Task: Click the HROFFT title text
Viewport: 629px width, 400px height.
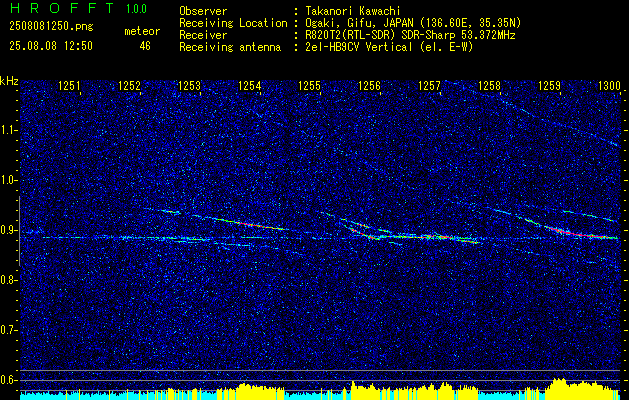Action: coord(62,8)
